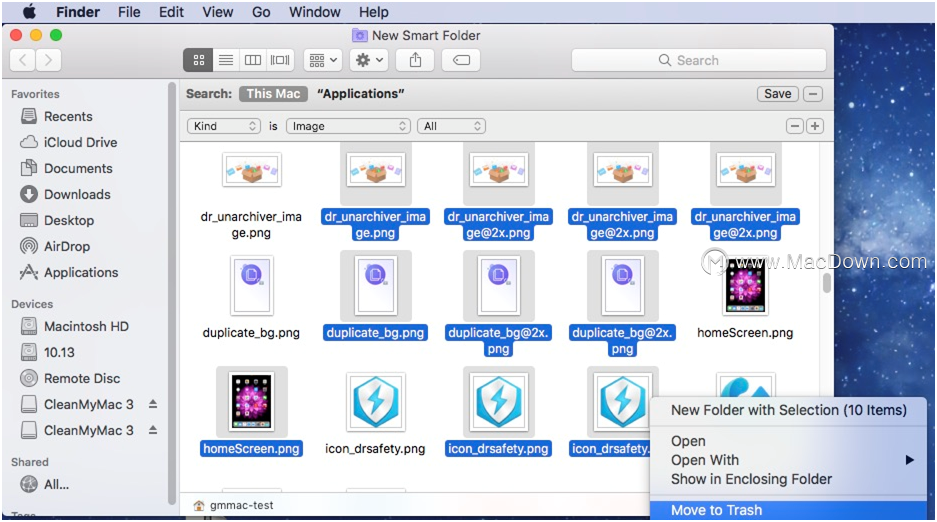This screenshot has height=522, width=937.
Task: Choose Move to Trash
Action: pos(788,511)
